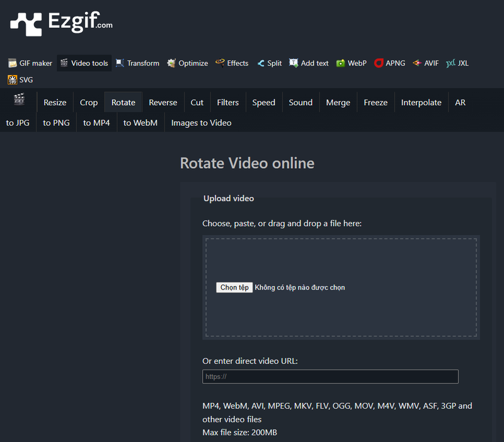The height and width of the screenshot is (442, 504).
Task: Switch to the Resize tab
Action: click(55, 103)
